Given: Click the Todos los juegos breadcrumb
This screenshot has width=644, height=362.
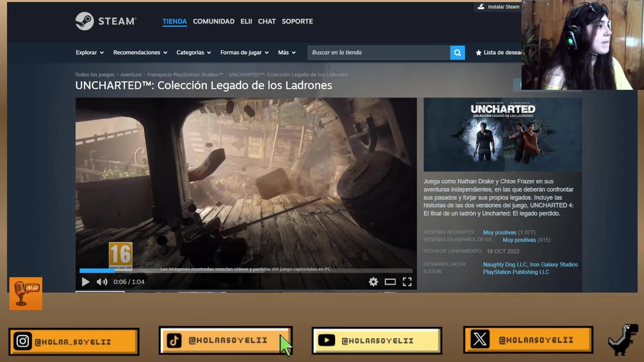Looking at the screenshot, I should tap(95, 74).
